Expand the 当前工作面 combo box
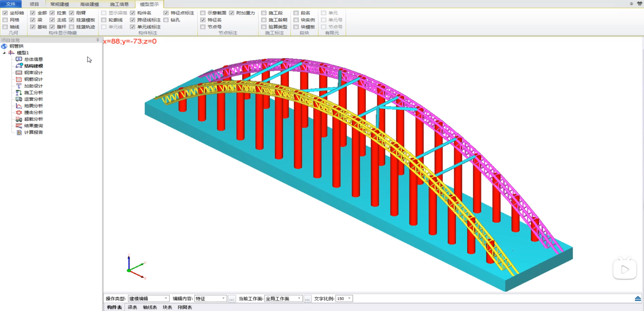Viewport: 644px width, 311px height. click(x=299, y=298)
